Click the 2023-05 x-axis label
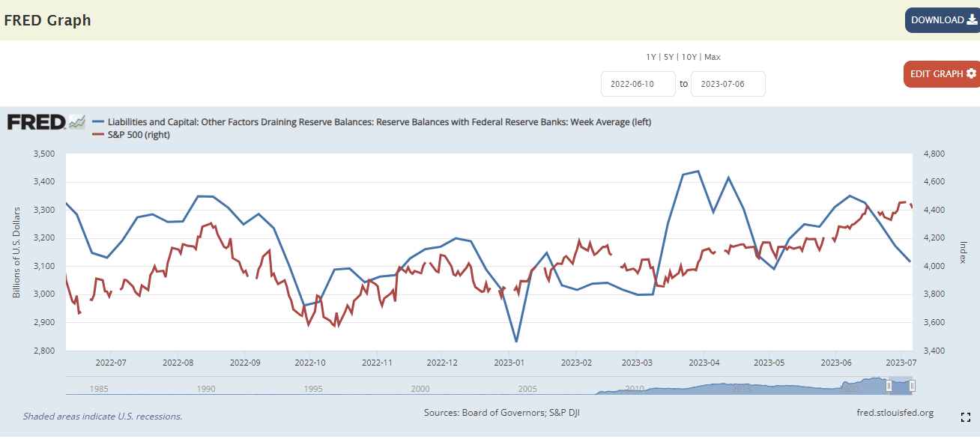This screenshot has height=439, width=980. [x=769, y=362]
